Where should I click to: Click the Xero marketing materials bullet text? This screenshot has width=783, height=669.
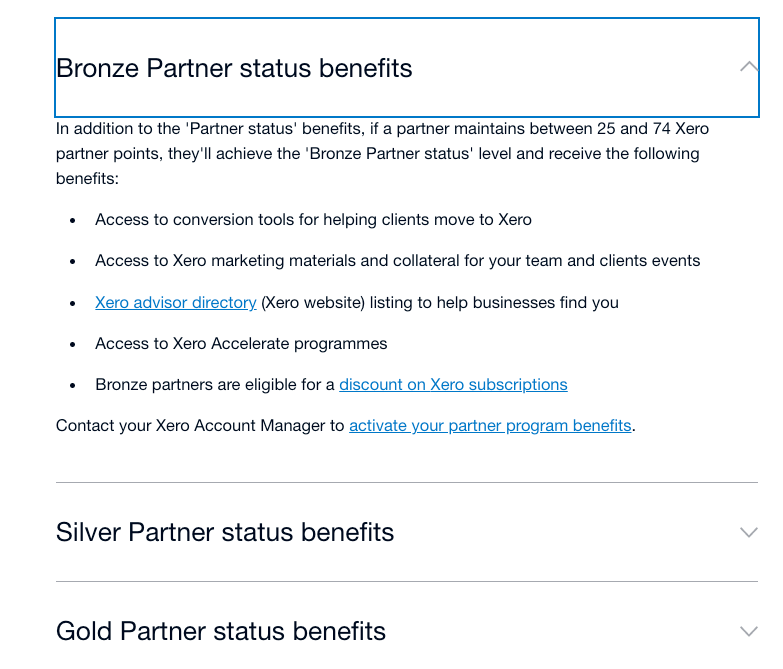[398, 261]
